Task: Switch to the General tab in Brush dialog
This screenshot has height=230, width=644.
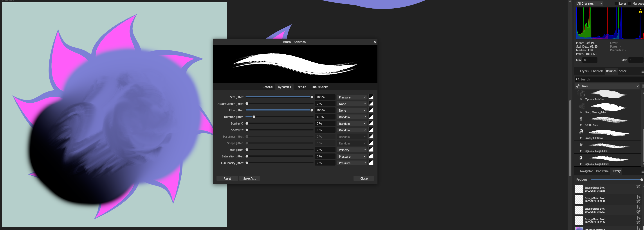Action: pyautogui.click(x=267, y=87)
